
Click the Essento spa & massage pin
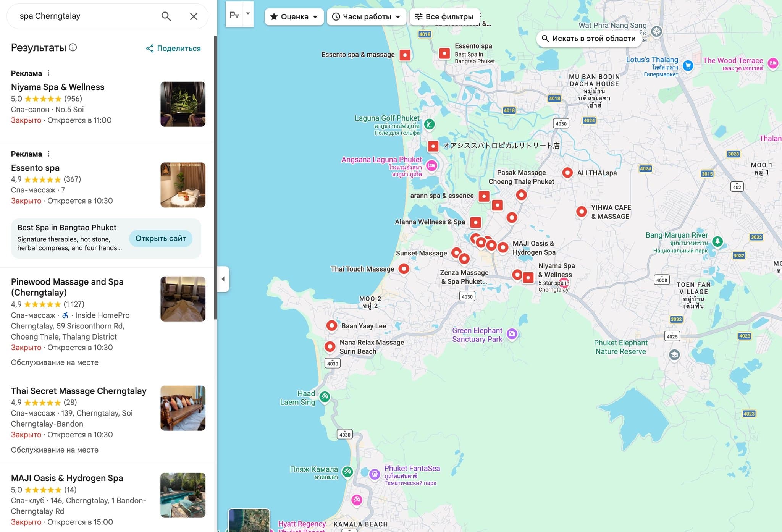click(405, 55)
